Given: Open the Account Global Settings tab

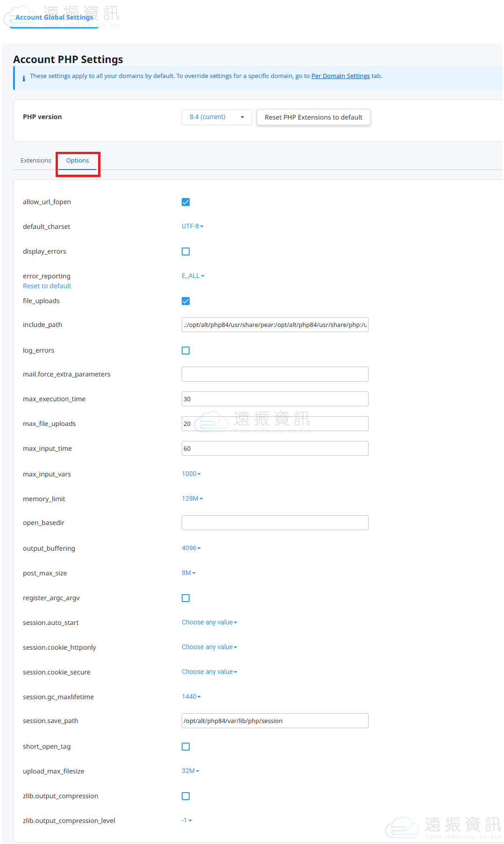Looking at the screenshot, I should [54, 17].
